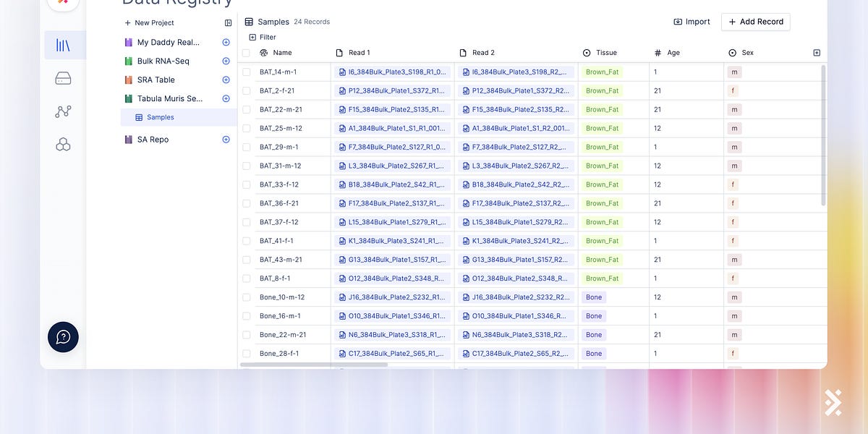Viewport: 868px width, 434px height.
Task: Open the help chat bubble at bottom left
Action: click(63, 337)
